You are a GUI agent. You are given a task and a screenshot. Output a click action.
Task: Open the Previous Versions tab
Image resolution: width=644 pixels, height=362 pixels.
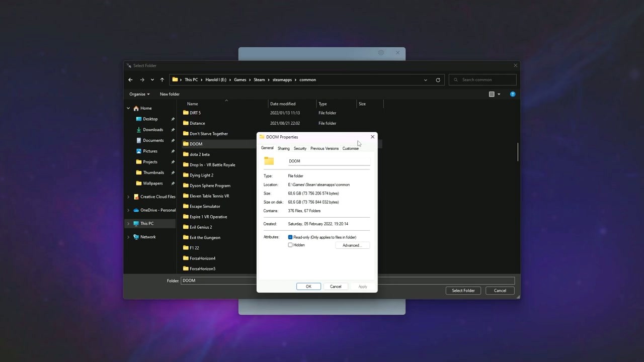[x=324, y=148]
